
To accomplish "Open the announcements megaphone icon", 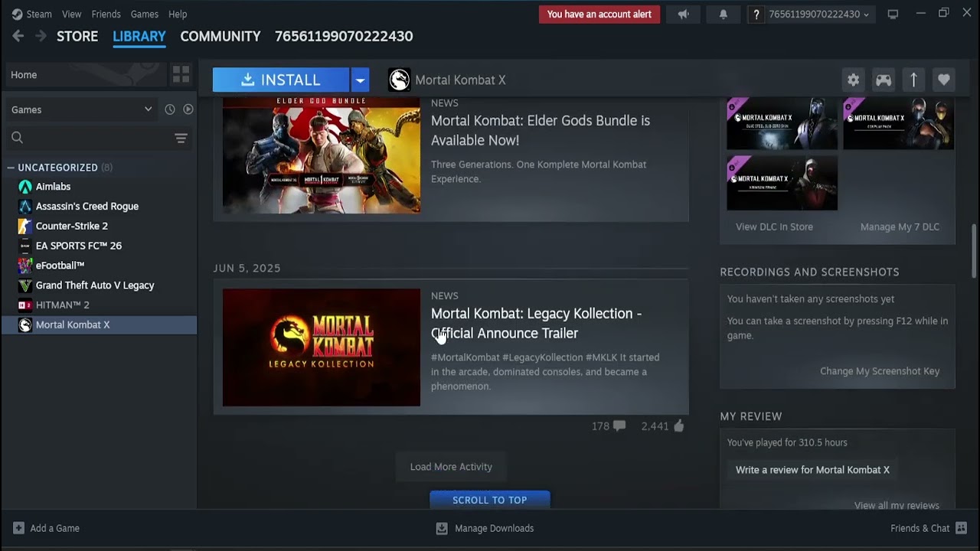I will tap(683, 14).
